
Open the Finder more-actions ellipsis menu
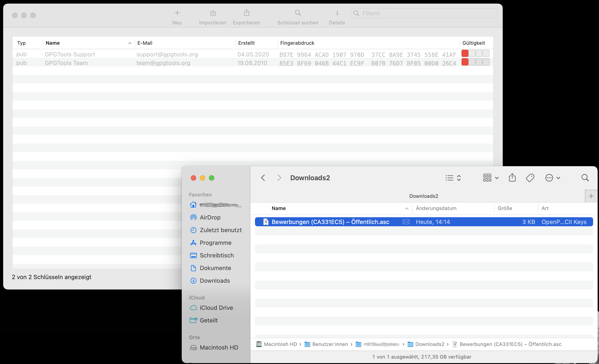click(x=553, y=178)
